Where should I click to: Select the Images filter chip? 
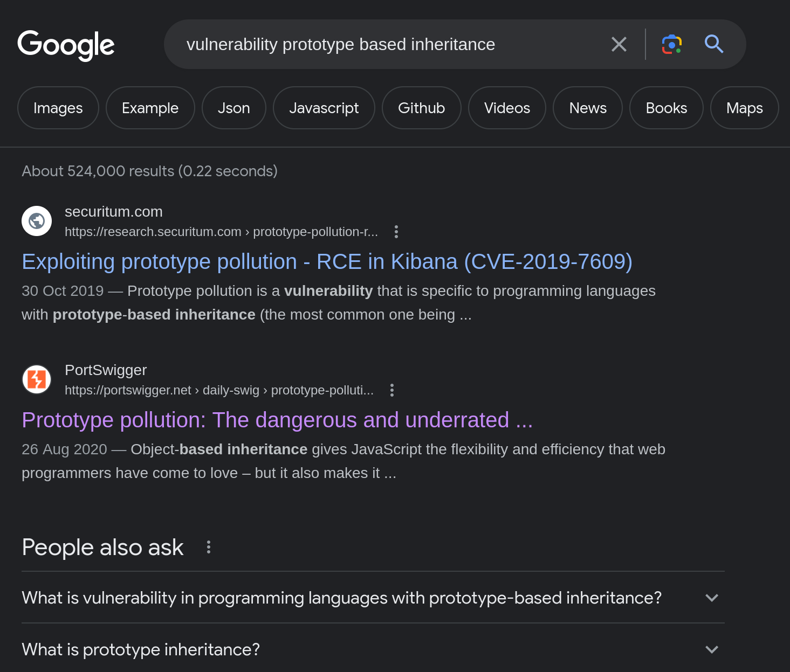(58, 108)
